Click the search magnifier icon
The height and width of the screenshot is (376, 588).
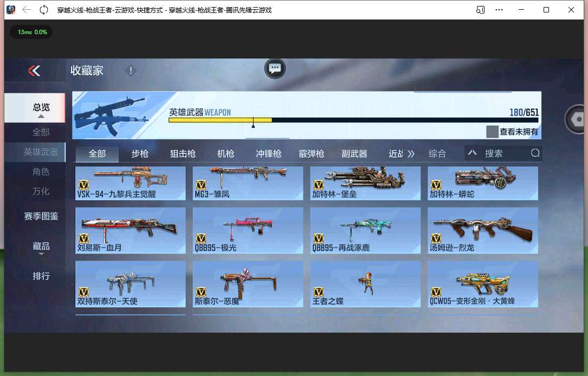[535, 153]
